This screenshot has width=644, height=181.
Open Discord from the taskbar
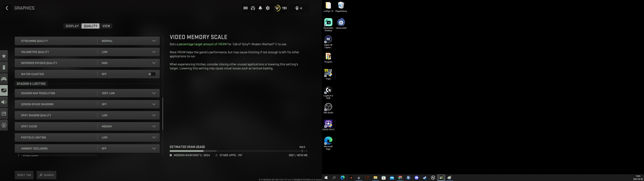416,178
